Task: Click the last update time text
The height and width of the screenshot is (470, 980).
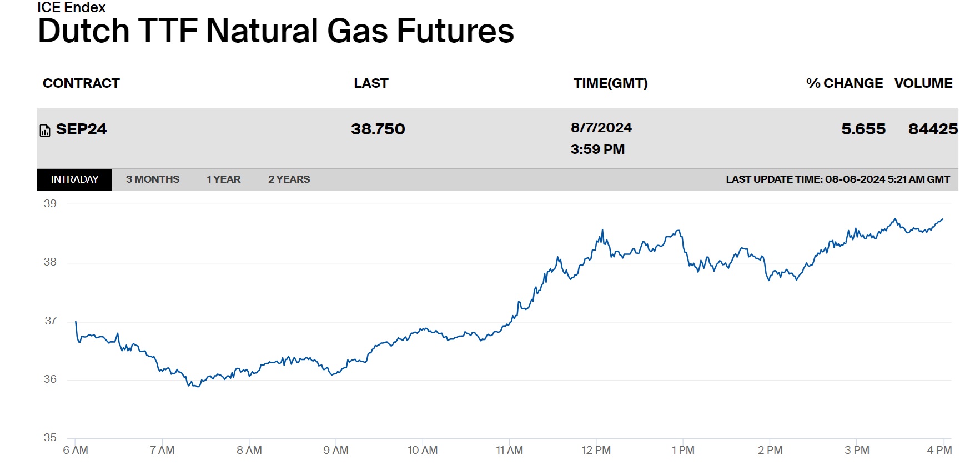Action: click(x=838, y=179)
